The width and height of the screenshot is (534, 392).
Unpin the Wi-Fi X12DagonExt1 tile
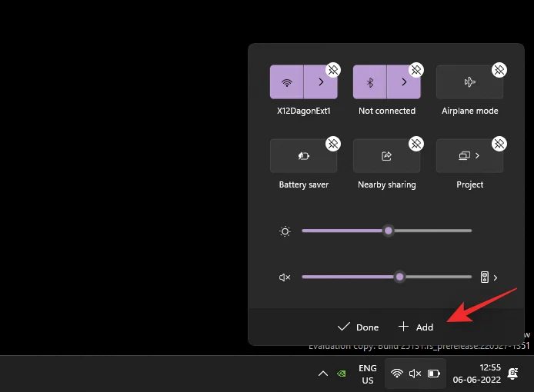coord(333,70)
